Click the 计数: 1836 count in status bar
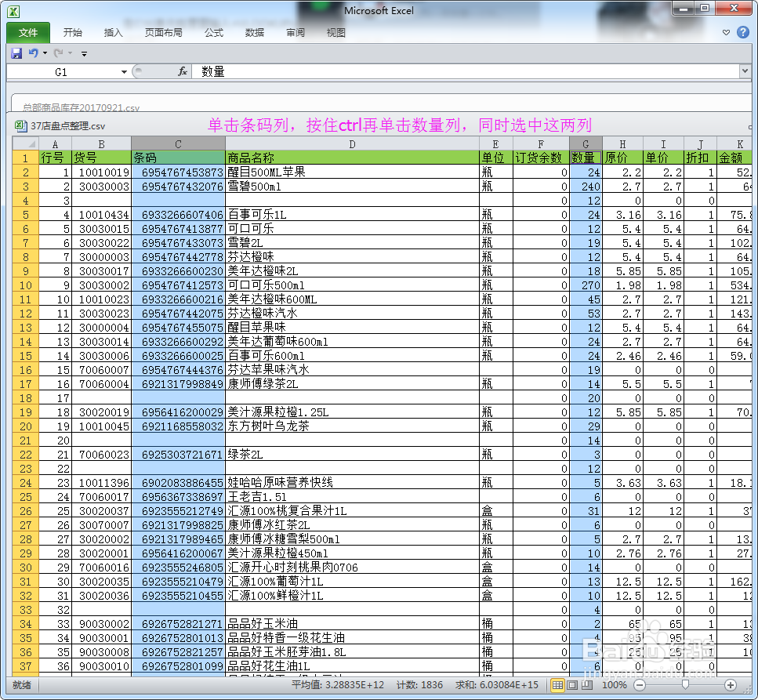Screen dimensions: 758x700 point(419,685)
